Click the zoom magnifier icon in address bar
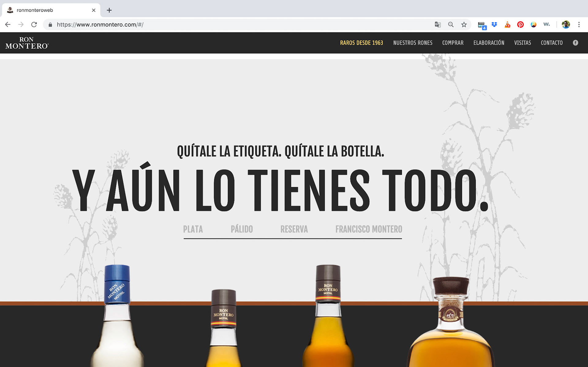This screenshot has width=588, height=367. [451, 24]
